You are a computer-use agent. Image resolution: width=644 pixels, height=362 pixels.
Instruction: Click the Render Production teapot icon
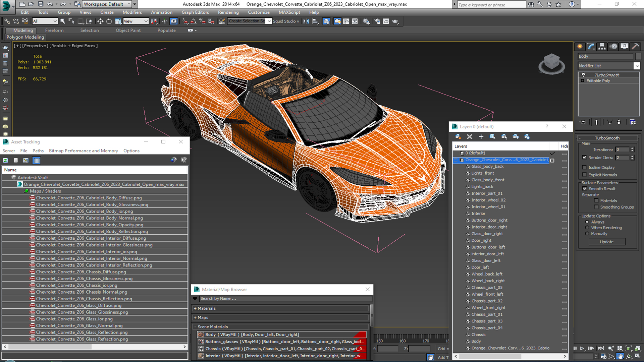click(x=395, y=21)
